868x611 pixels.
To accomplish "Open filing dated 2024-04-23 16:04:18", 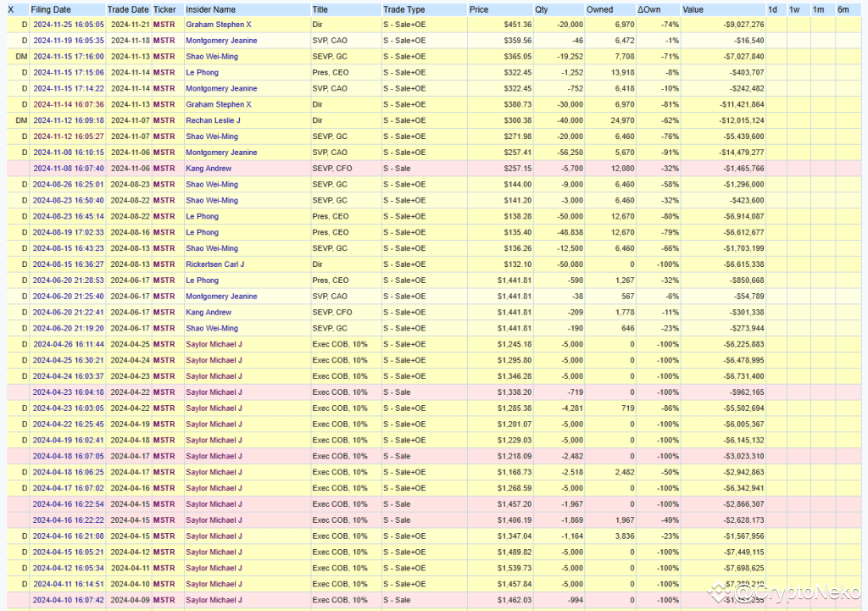I will click(x=69, y=392).
